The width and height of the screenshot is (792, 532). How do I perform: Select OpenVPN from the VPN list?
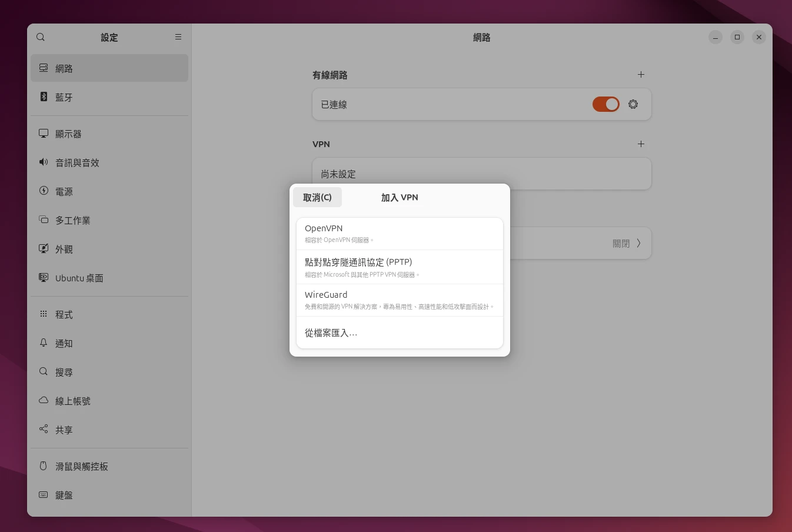(x=400, y=232)
